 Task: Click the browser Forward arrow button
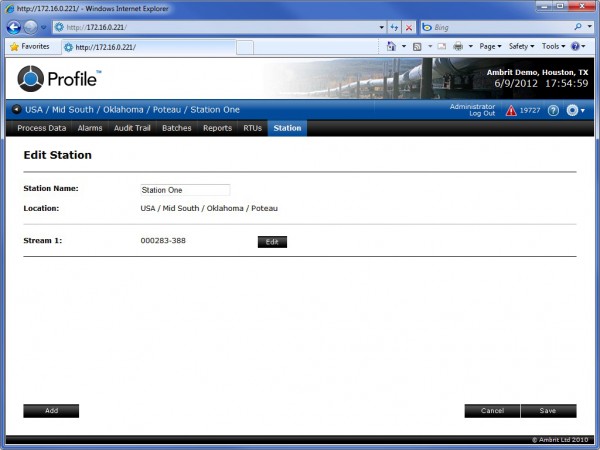pyautogui.click(x=31, y=27)
